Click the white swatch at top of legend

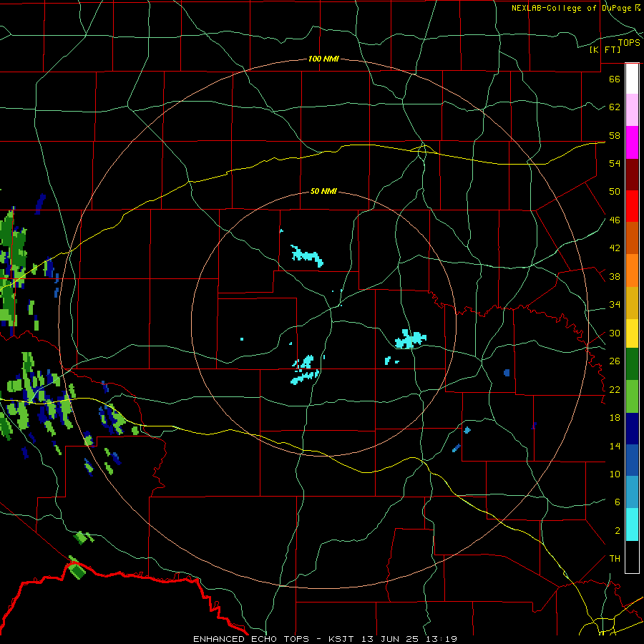pyautogui.click(x=632, y=79)
